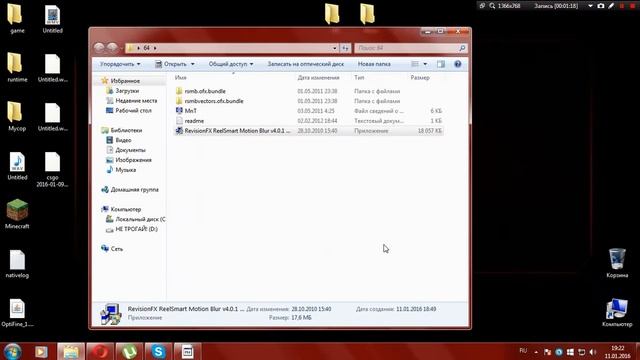Open the view options dropdown arrow
The height and width of the screenshot is (360, 640).
[x=425, y=64]
